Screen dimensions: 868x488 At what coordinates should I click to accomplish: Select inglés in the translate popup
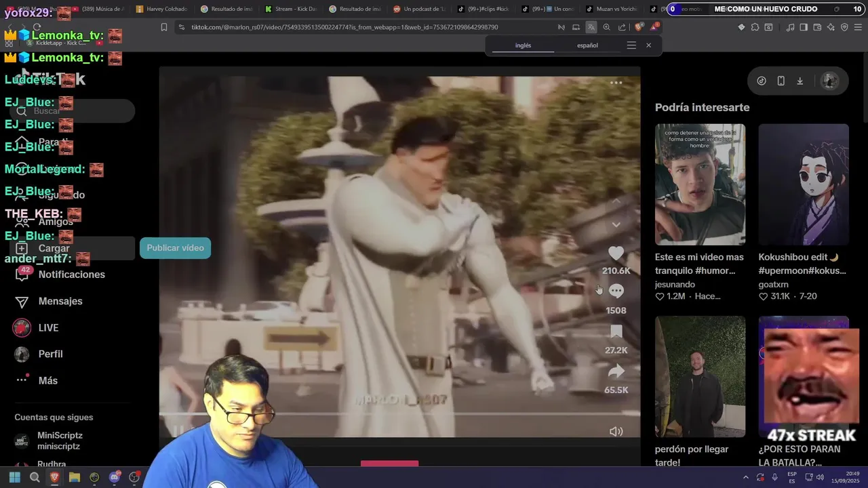[523, 45]
